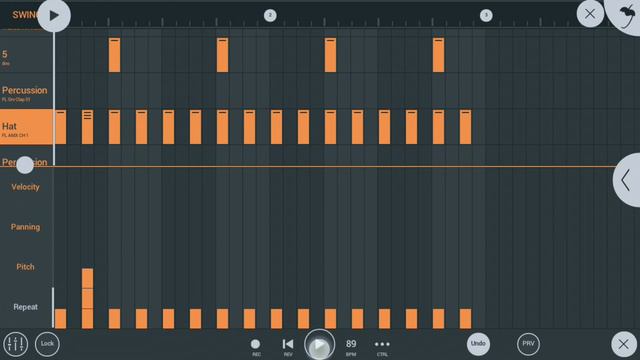Adjust the Repeat bar of the last step
Image resolution: width=640 pixels, height=360 pixels.
tap(465, 319)
